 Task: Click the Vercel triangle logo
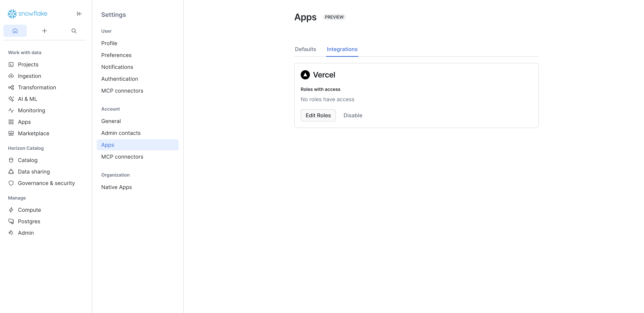click(x=305, y=75)
